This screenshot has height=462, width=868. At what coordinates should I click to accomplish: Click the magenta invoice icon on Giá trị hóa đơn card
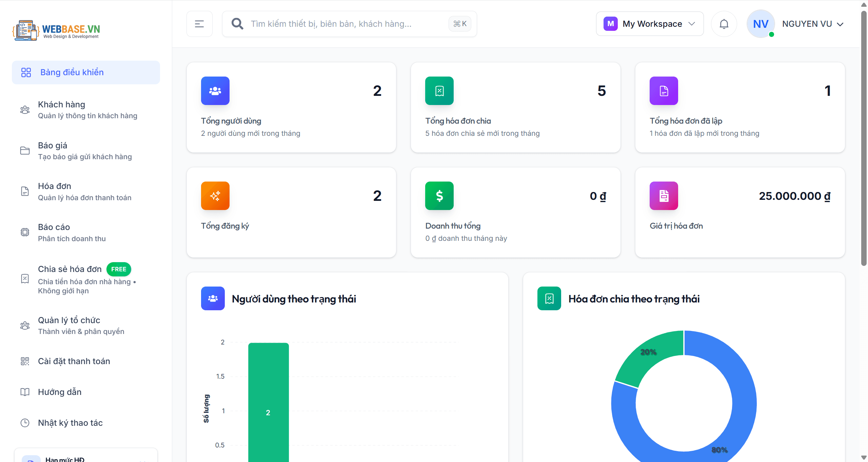[x=664, y=196]
